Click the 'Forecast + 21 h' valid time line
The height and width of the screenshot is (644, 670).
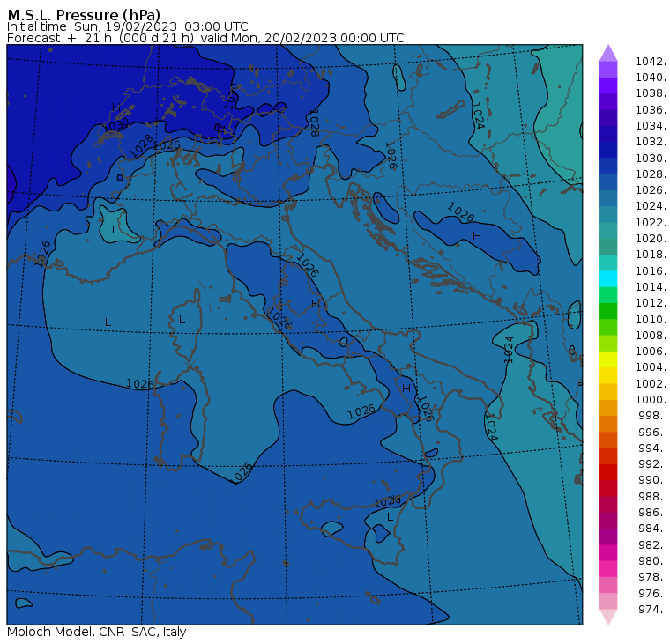(x=205, y=38)
